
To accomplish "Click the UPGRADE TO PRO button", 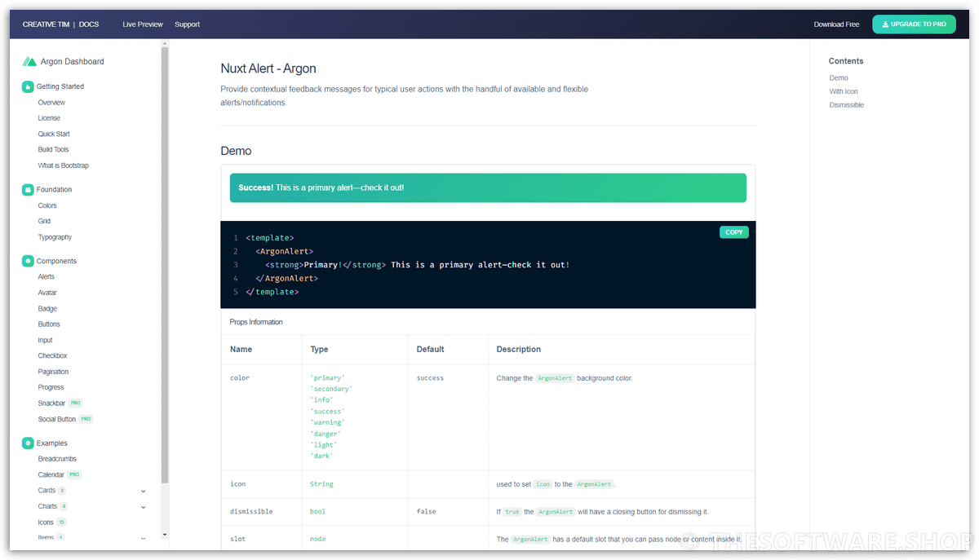I will click(x=914, y=24).
